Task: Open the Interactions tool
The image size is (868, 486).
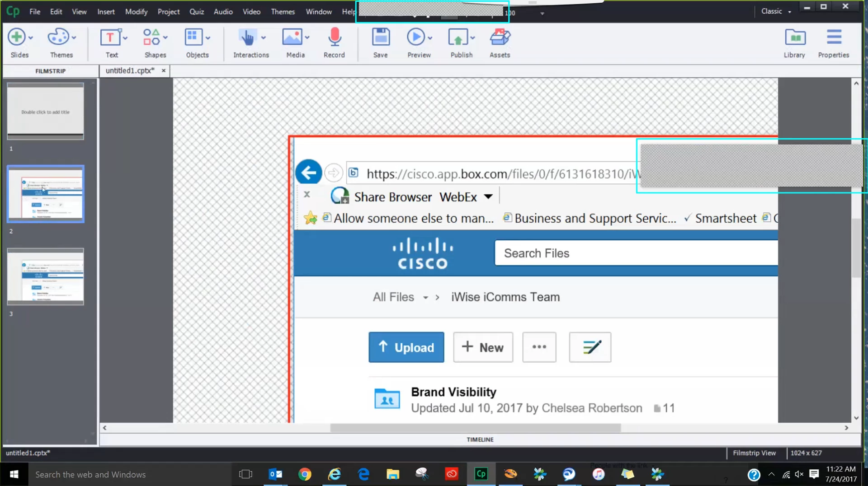Action: (247, 37)
